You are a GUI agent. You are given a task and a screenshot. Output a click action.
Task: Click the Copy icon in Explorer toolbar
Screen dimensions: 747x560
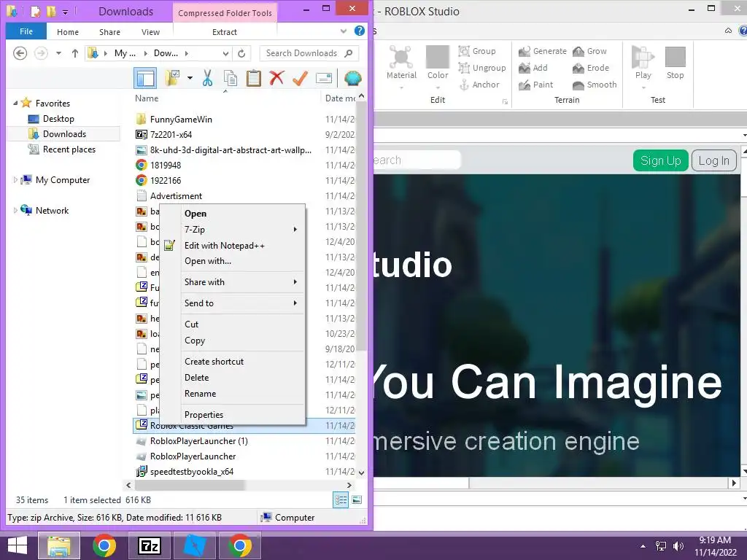coord(231,78)
